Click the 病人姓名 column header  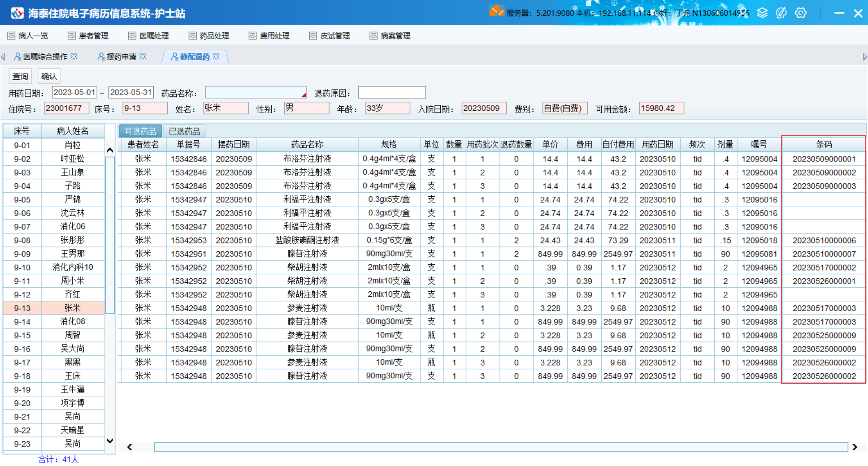click(x=72, y=131)
